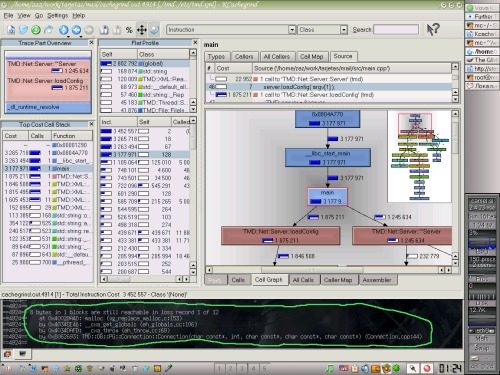The width and height of the screenshot is (500, 375).
Task: Click the call graph overview thumbnail
Action: click(419, 157)
